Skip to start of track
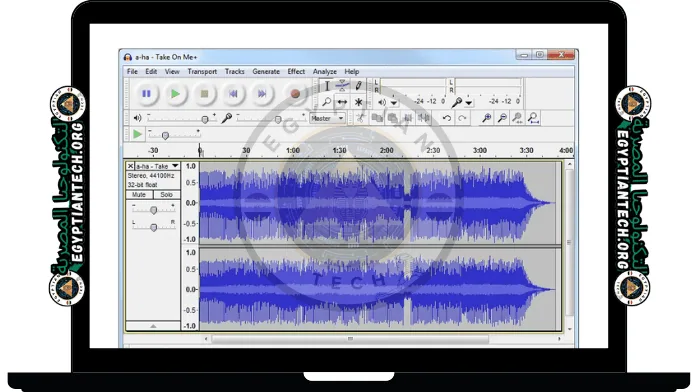 pos(233,94)
